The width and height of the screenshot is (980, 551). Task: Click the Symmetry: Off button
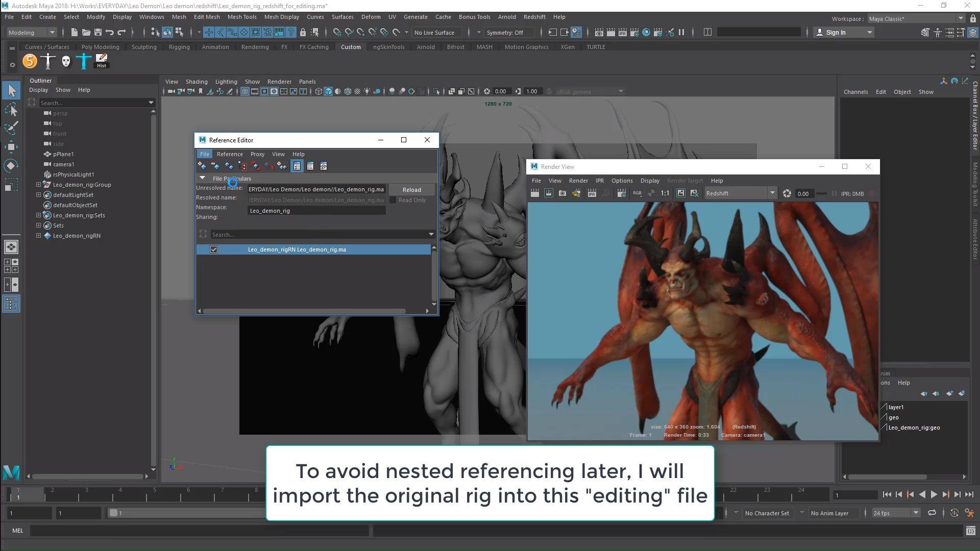point(505,32)
